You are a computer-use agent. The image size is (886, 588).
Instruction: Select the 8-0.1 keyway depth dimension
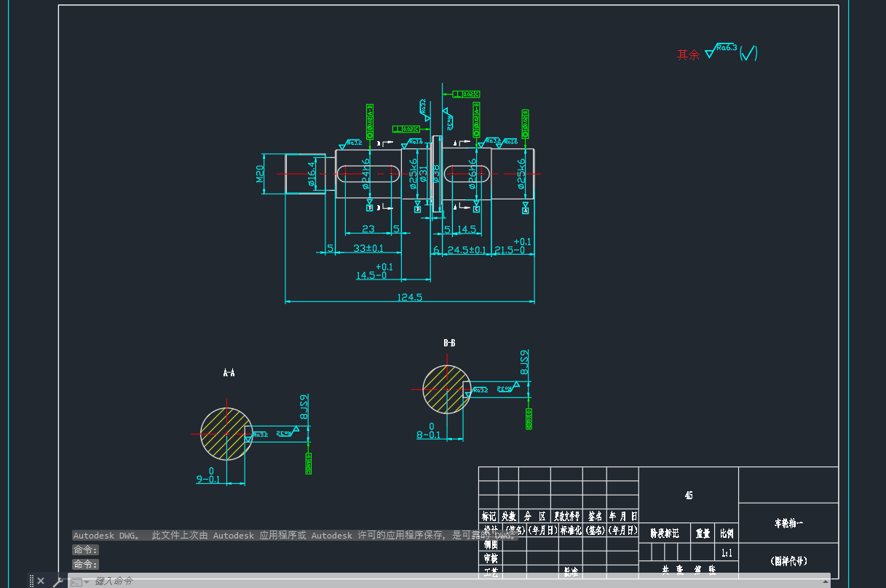pos(429,431)
